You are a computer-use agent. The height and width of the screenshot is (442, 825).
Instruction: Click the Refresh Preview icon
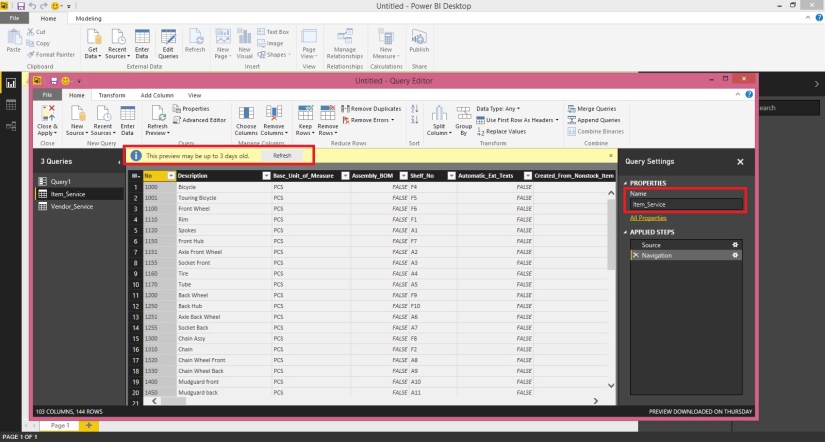158,113
